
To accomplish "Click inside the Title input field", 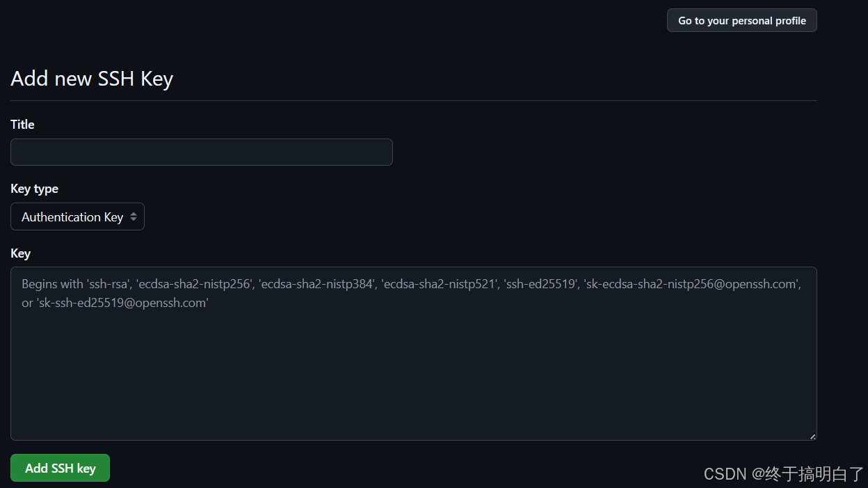I will 201,152.
